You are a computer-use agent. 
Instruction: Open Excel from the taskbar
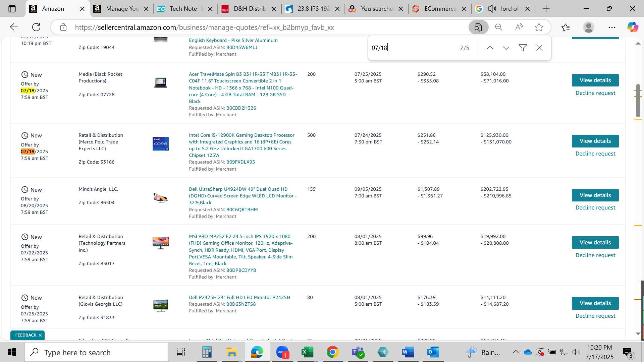[x=307, y=352]
